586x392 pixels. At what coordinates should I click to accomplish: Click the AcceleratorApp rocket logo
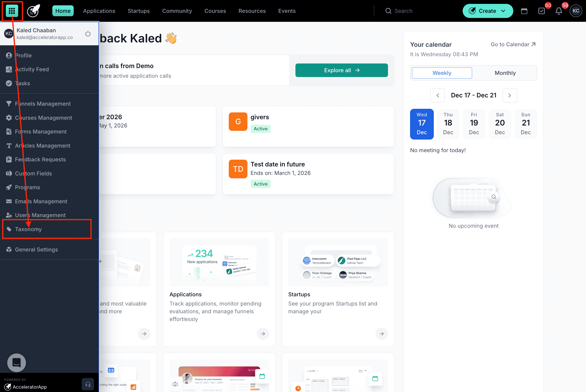click(33, 11)
